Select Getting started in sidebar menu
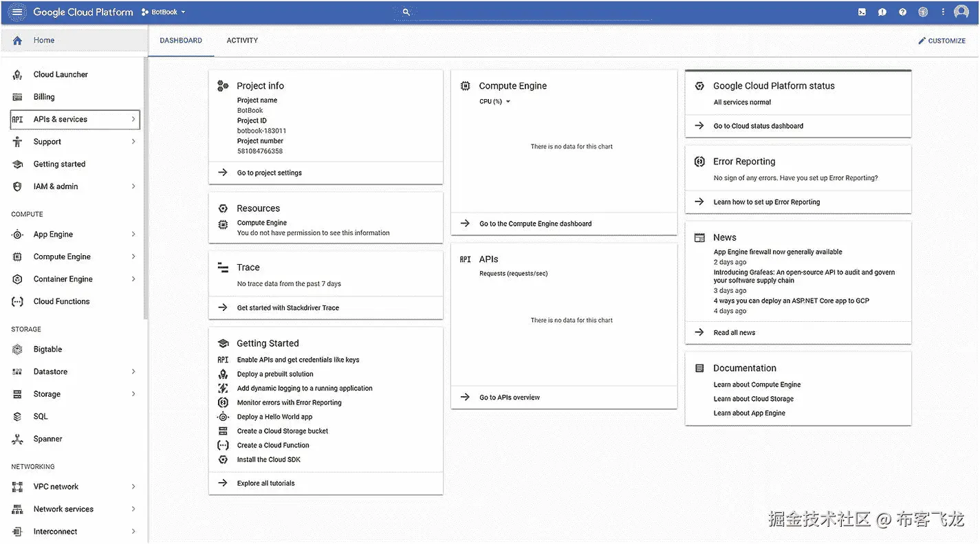 pyautogui.click(x=60, y=164)
